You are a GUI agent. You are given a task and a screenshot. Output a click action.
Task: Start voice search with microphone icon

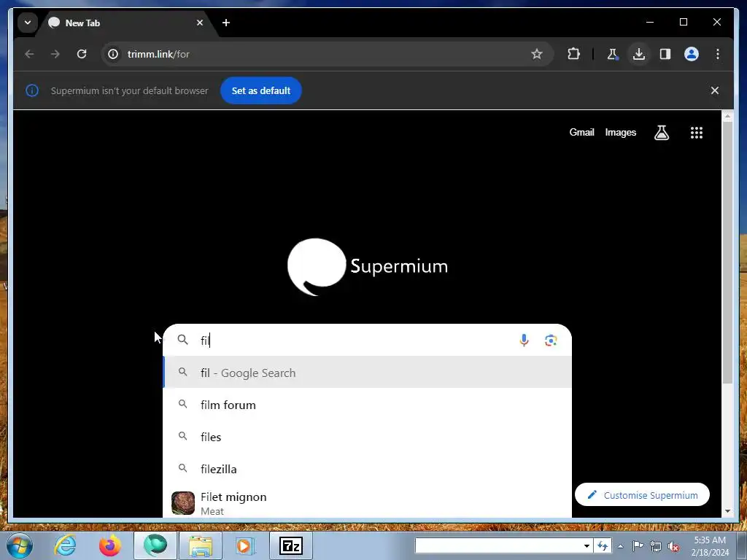pos(524,341)
